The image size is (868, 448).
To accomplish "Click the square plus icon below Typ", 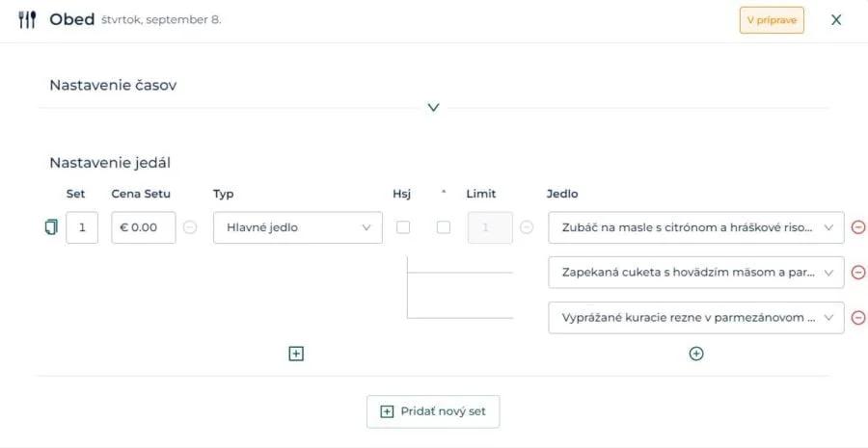I will point(296,354).
